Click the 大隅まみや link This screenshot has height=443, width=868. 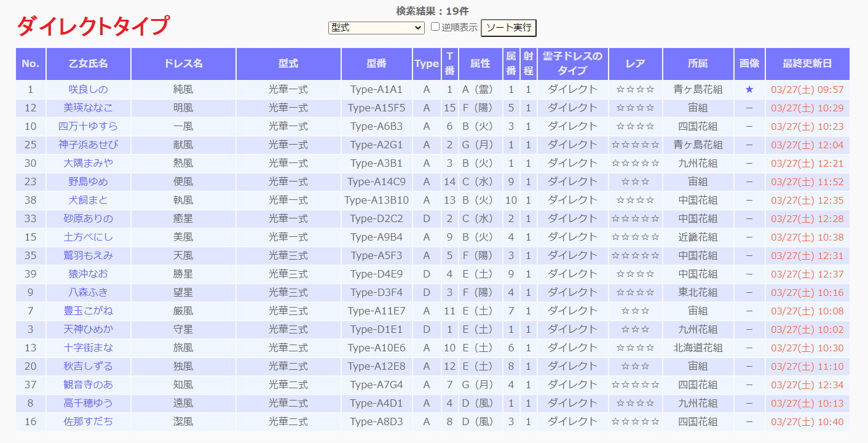pyautogui.click(x=88, y=163)
